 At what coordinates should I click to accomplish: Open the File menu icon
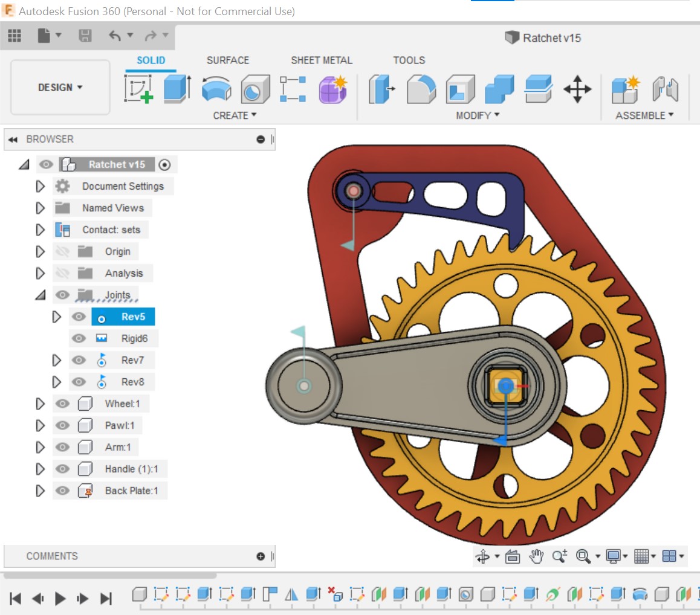point(44,36)
